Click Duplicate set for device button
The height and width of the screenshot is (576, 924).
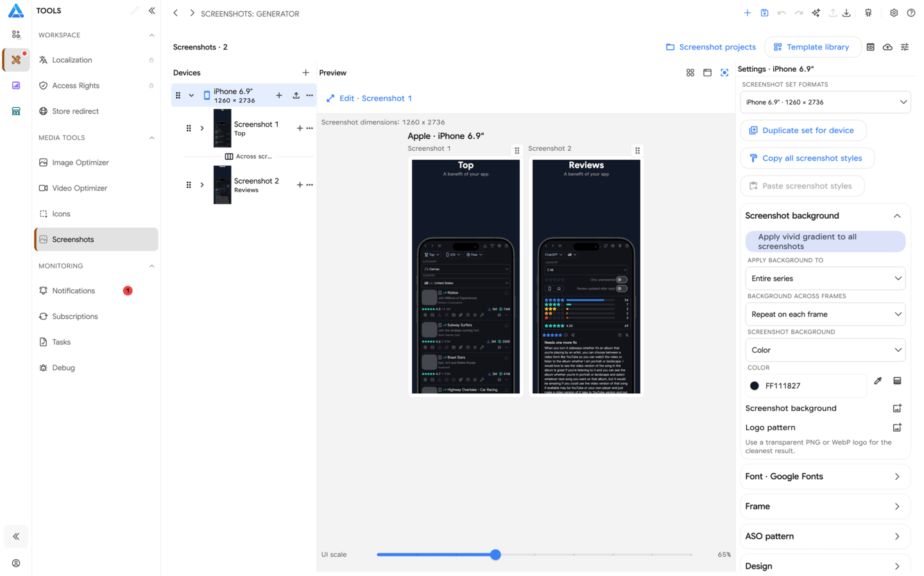803,130
